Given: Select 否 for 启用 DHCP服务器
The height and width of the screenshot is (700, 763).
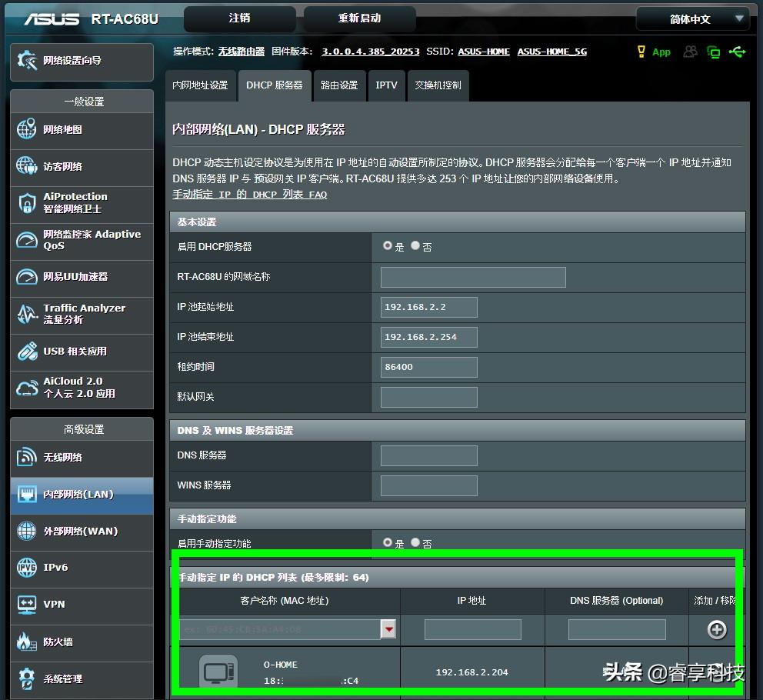Looking at the screenshot, I should pos(415,246).
